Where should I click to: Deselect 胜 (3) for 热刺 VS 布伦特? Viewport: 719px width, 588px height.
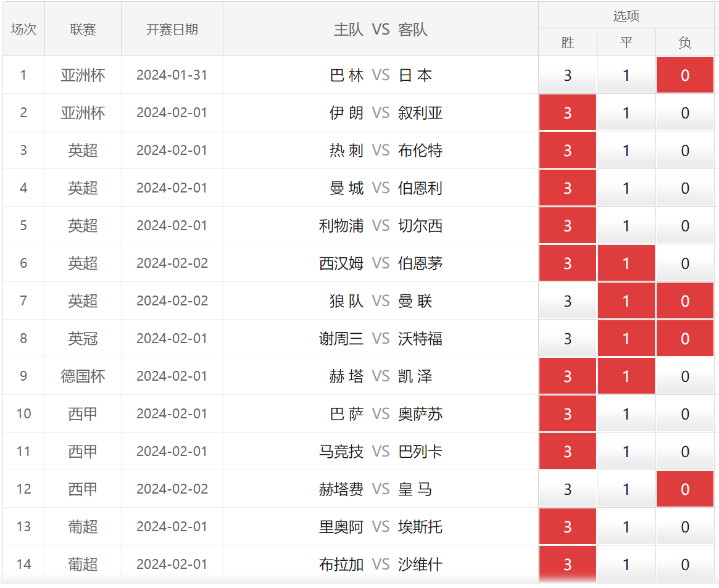click(568, 151)
